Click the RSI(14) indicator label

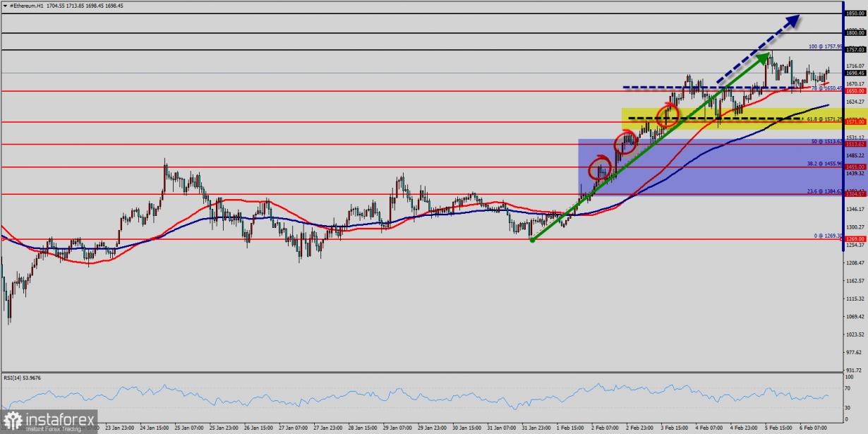coord(23,378)
